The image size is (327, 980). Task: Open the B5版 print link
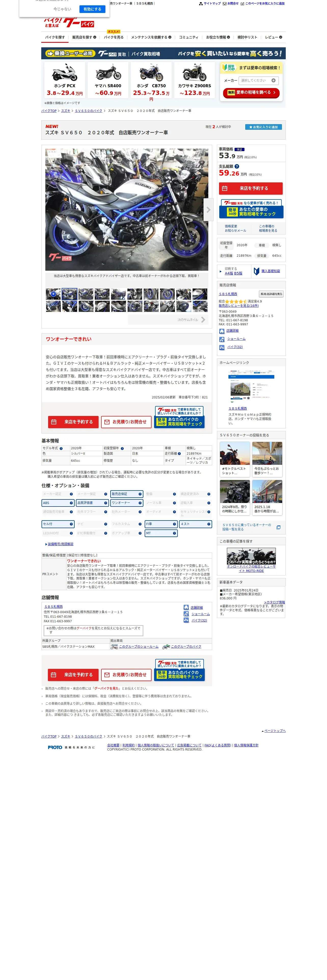point(238,273)
